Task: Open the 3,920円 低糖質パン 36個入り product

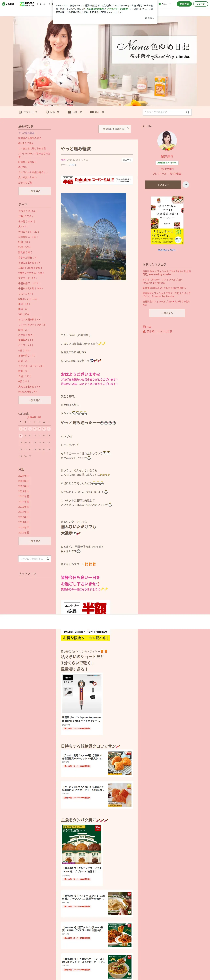Action: (97, 763)
